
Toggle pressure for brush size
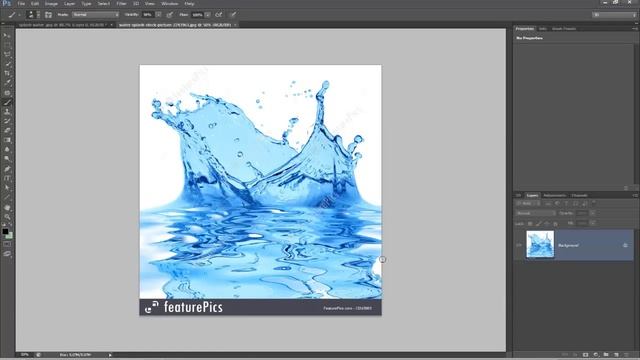point(233,15)
